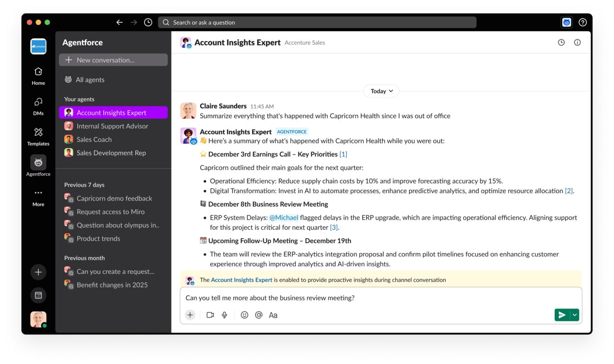The height and width of the screenshot is (364, 614).
Task: Open DMs tab in left rail
Action: pyautogui.click(x=38, y=106)
